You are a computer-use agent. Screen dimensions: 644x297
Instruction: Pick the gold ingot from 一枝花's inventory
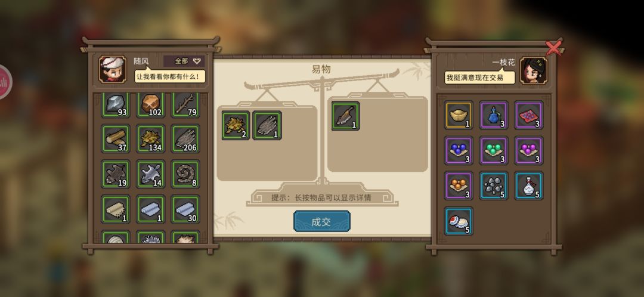[x=459, y=115]
